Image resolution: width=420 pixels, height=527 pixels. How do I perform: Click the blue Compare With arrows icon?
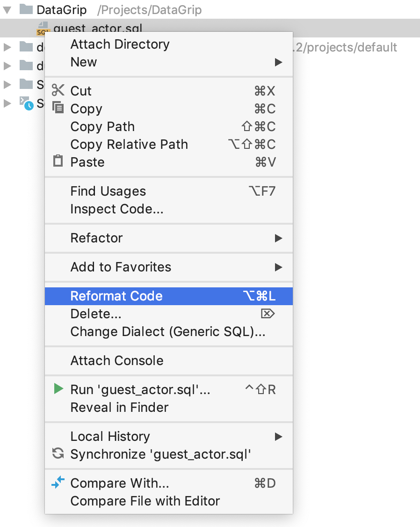[x=58, y=483]
